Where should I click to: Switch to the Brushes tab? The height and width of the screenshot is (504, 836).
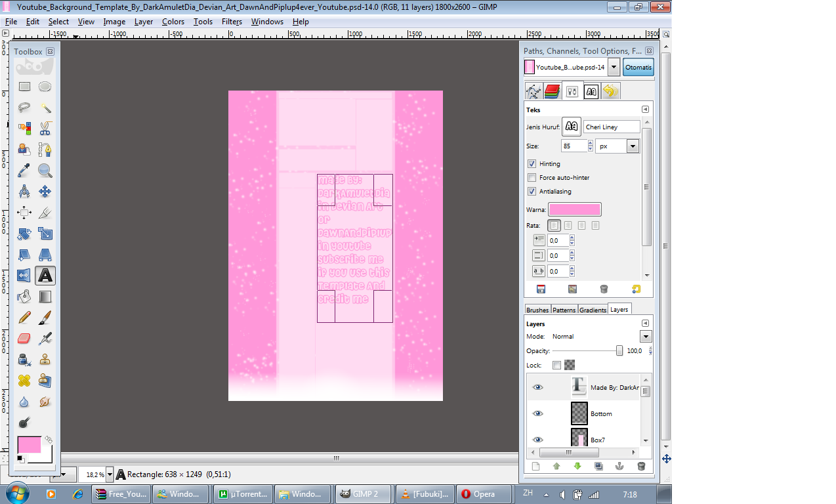pyautogui.click(x=537, y=310)
